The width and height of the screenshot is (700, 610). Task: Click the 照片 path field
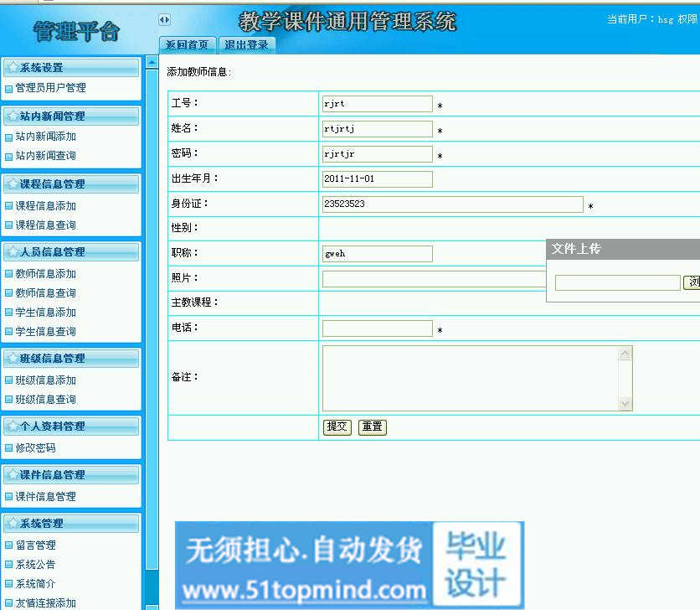[434, 279]
